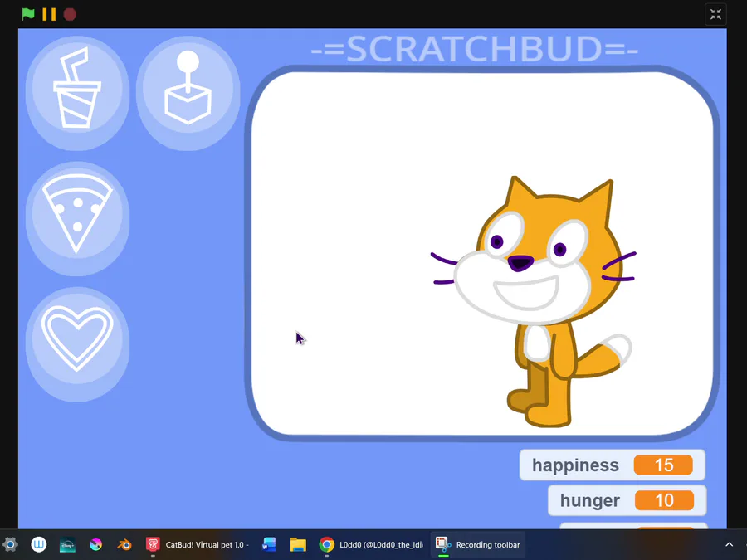The image size is (747, 560).
Task: Open the round W icon app in taskbar
Action: tap(38, 544)
